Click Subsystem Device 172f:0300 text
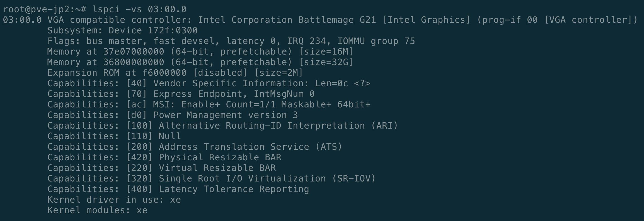The height and width of the screenshot is (221, 644). [x=122, y=31]
